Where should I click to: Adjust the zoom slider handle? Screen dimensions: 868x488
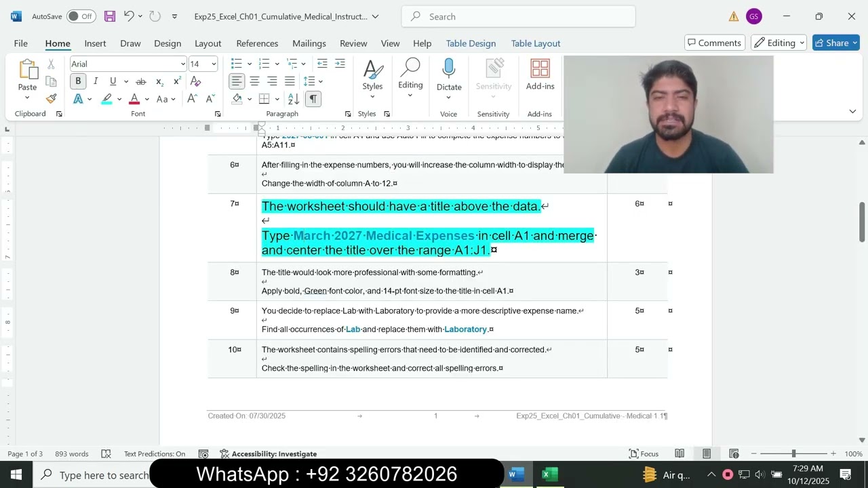[793, 453]
